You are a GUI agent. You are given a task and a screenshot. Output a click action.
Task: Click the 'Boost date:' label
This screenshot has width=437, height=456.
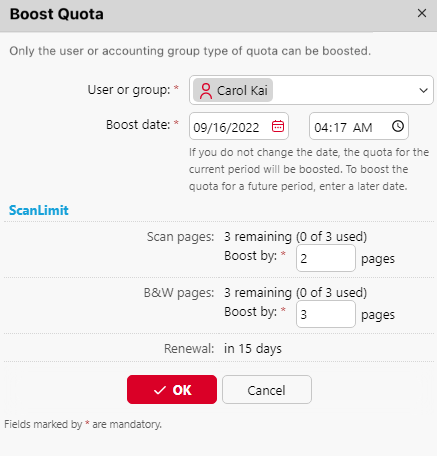pos(138,125)
